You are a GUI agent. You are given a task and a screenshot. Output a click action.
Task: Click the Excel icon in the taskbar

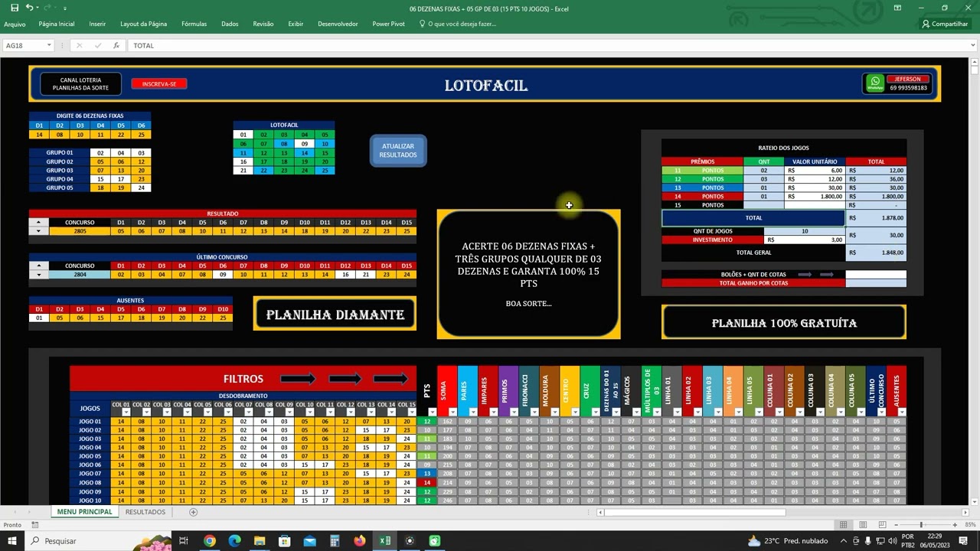pos(384,541)
